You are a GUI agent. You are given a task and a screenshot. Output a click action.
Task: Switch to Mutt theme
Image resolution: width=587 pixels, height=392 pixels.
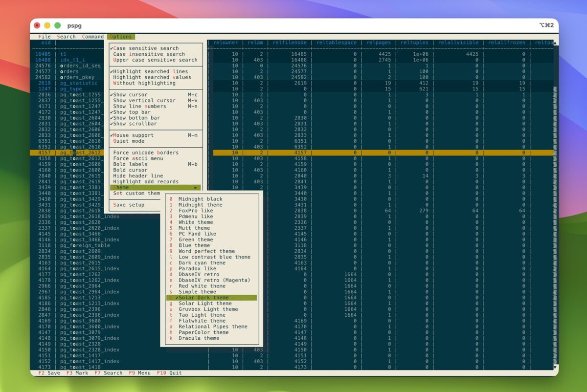(211, 228)
